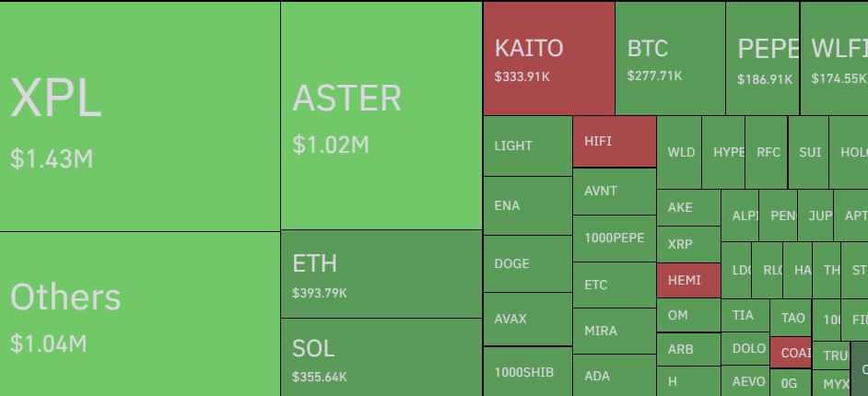The height and width of the screenshot is (396, 868).
Task: Open the ASTER $1.02M tile
Action: click(381, 115)
